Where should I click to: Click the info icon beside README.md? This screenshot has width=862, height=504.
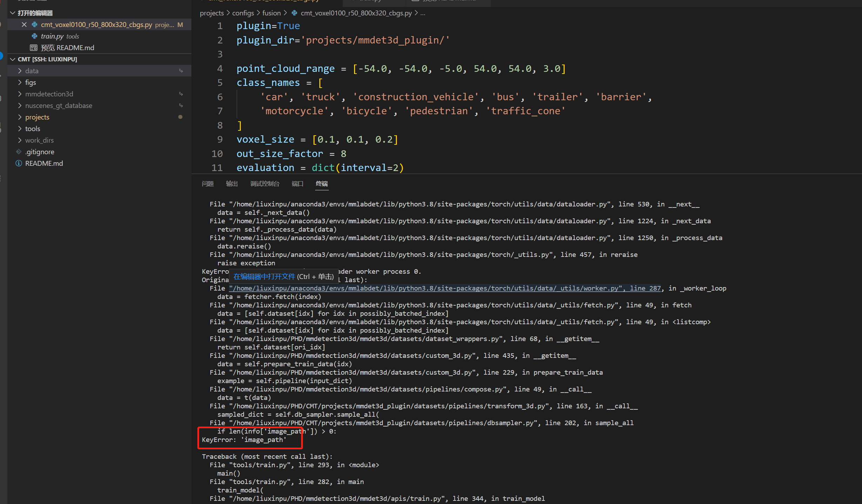click(x=18, y=163)
